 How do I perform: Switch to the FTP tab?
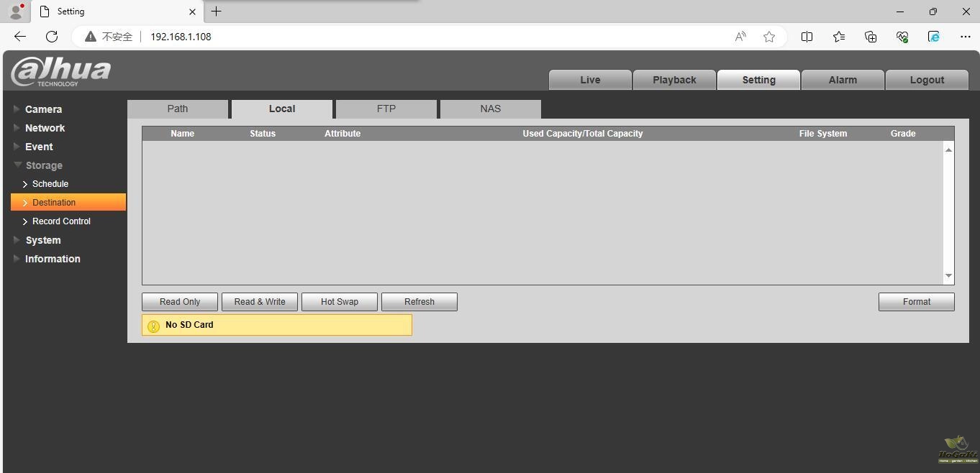point(386,109)
